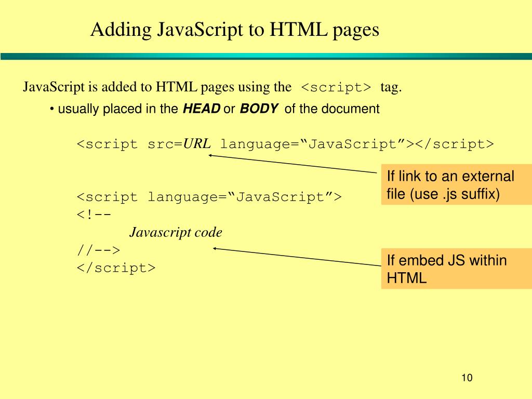Click the comment opener '<!--'
The width and height of the screenshot is (532, 399).
click(94, 215)
